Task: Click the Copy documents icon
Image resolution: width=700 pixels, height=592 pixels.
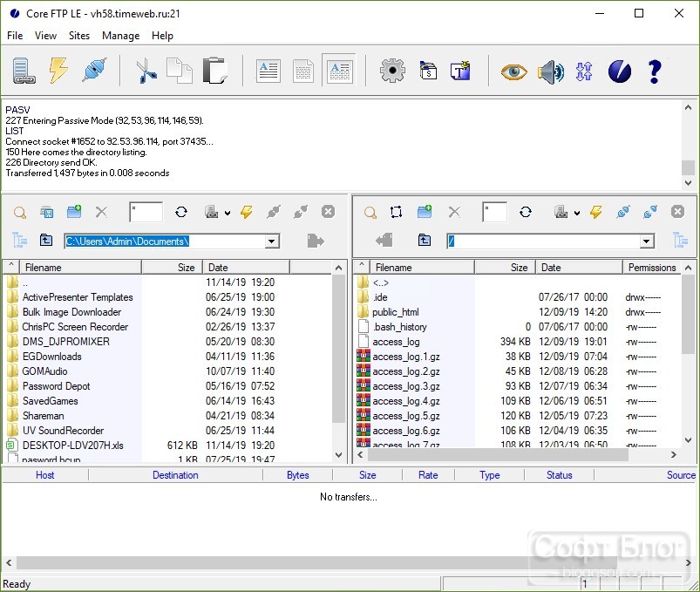Action: tap(179, 71)
